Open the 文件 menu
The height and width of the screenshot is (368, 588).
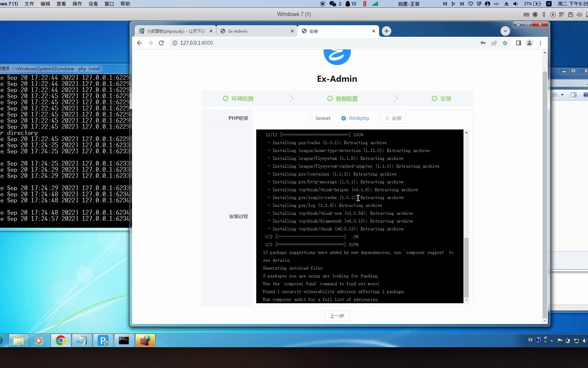[29, 4]
